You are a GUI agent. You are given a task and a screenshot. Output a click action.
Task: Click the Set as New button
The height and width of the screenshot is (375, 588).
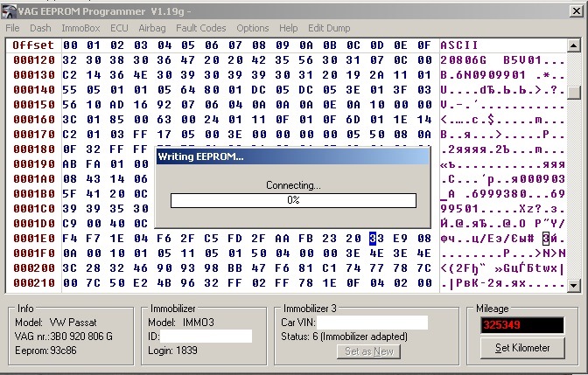click(x=369, y=351)
